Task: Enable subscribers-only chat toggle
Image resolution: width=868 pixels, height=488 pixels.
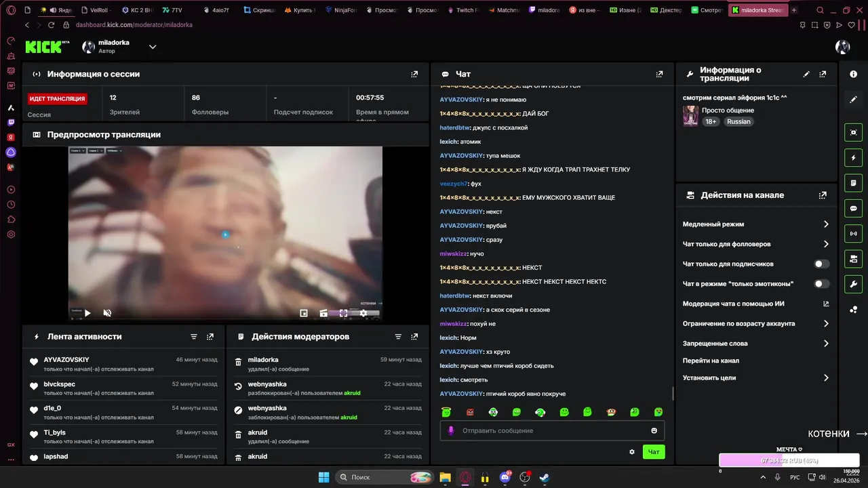Action: click(821, 264)
